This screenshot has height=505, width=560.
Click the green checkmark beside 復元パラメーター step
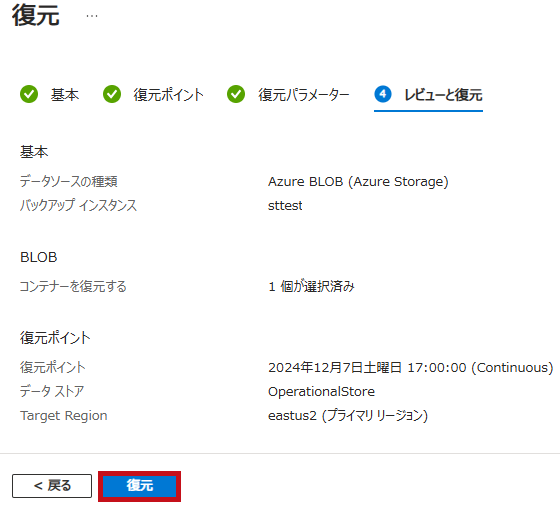[x=236, y=94]
